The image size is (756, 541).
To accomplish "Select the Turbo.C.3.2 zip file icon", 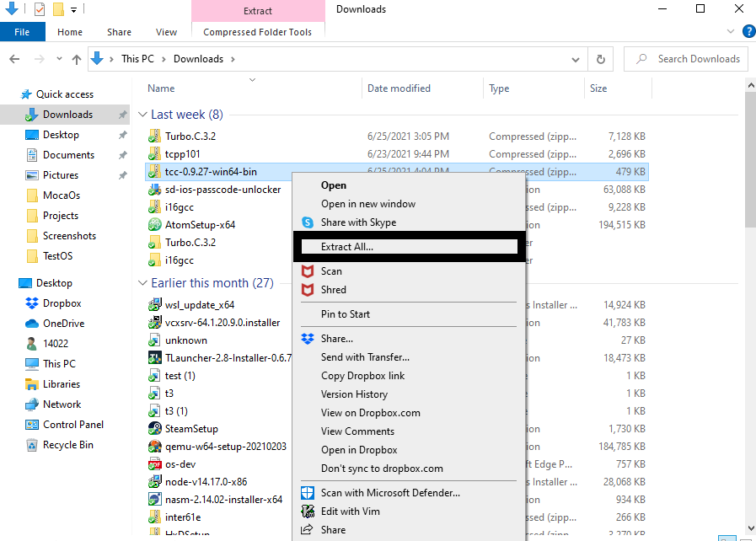I will coord(154,137).
